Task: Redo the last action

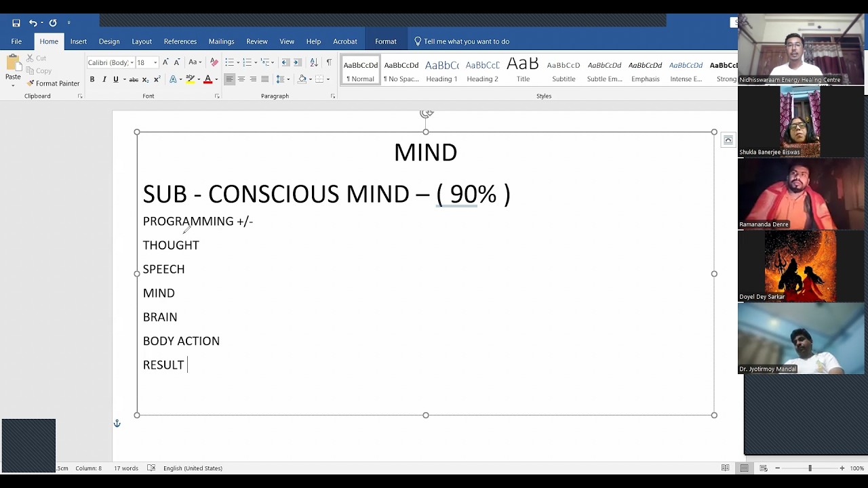Action: pos(53,22)
